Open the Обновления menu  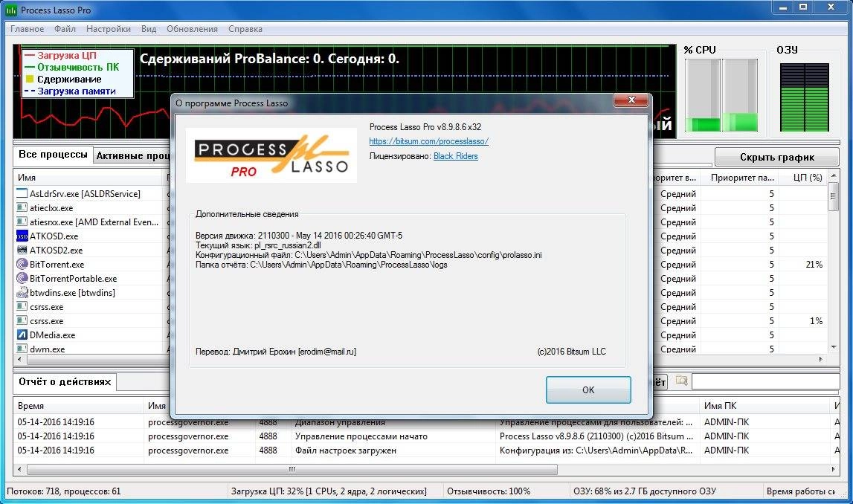[192, 29]
